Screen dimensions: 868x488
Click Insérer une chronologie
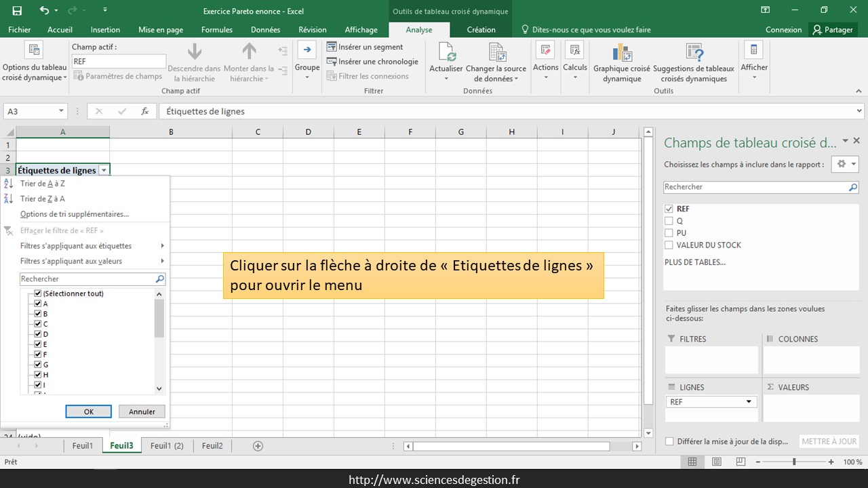tap(372, 62)
